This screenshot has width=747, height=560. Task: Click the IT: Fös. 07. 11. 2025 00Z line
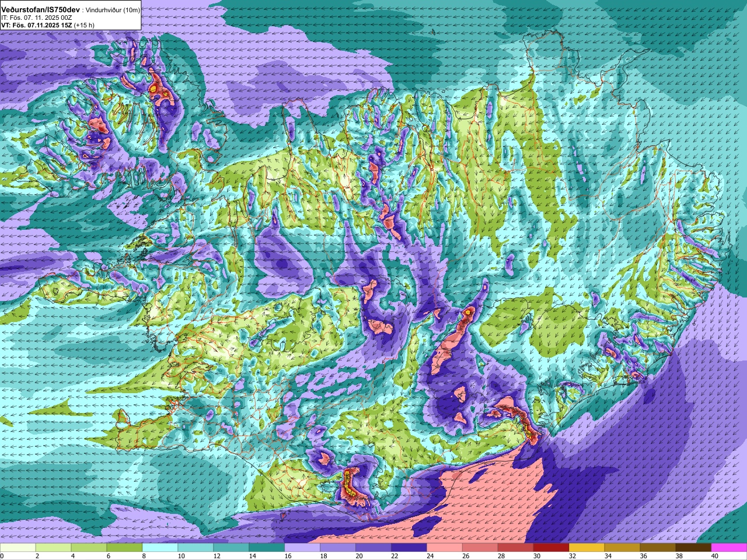click(x=37, y=17)
